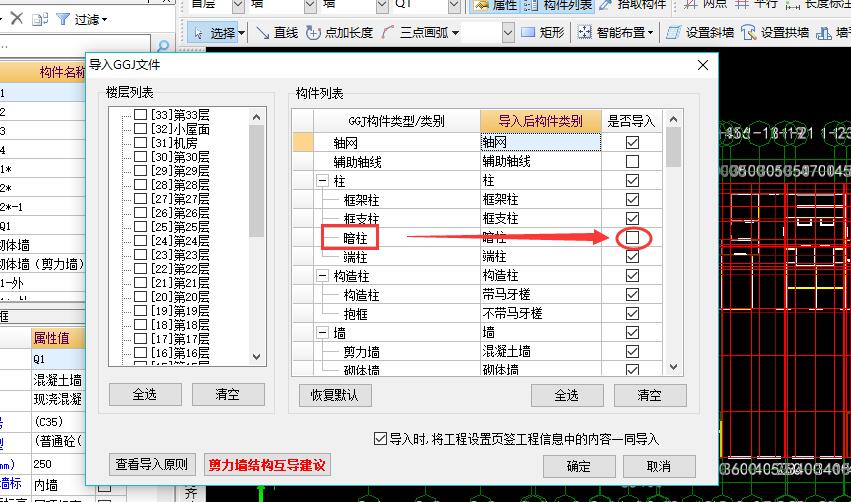Click the (C35) property value

coord(48,422)
